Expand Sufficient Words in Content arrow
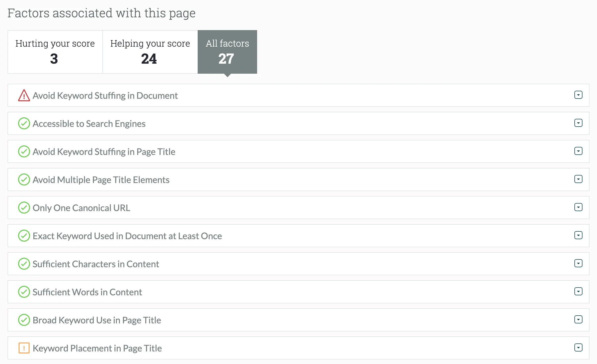This screenshot has width=597, height=364. pyautogui.click(x=578, y=292)
